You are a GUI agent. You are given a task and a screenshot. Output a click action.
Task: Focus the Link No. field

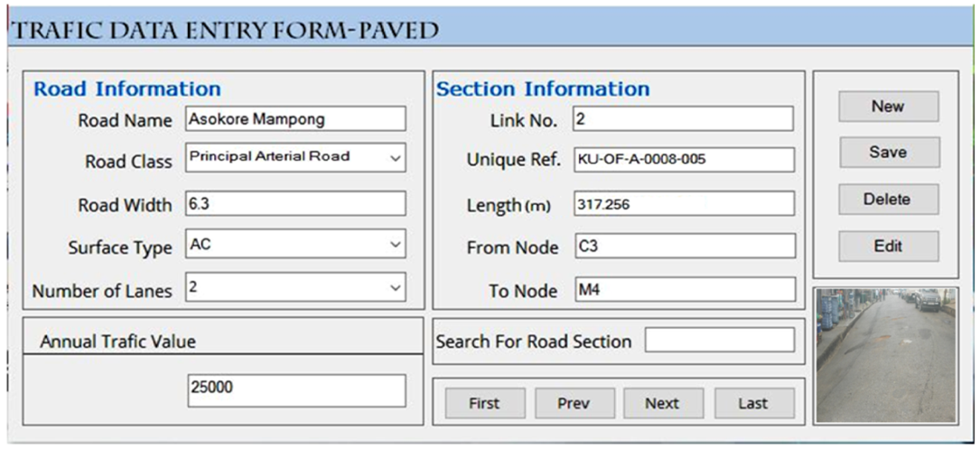tap(683, 118)
